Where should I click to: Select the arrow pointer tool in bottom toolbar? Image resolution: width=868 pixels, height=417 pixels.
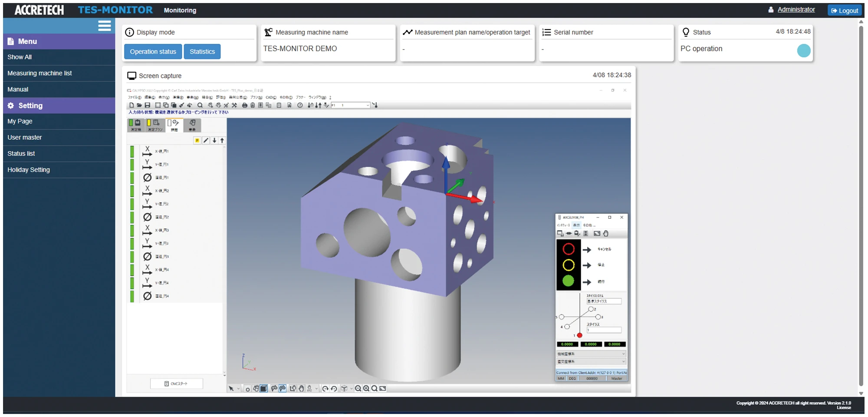(231, 388)
